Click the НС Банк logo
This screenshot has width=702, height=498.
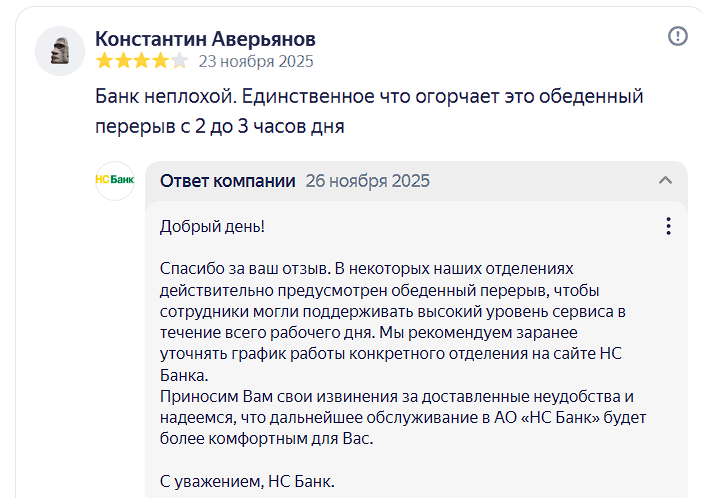115,181
